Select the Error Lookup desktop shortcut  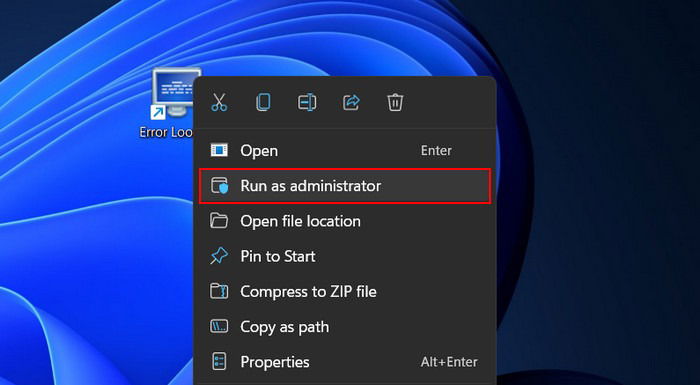click(x=171, y=103)
